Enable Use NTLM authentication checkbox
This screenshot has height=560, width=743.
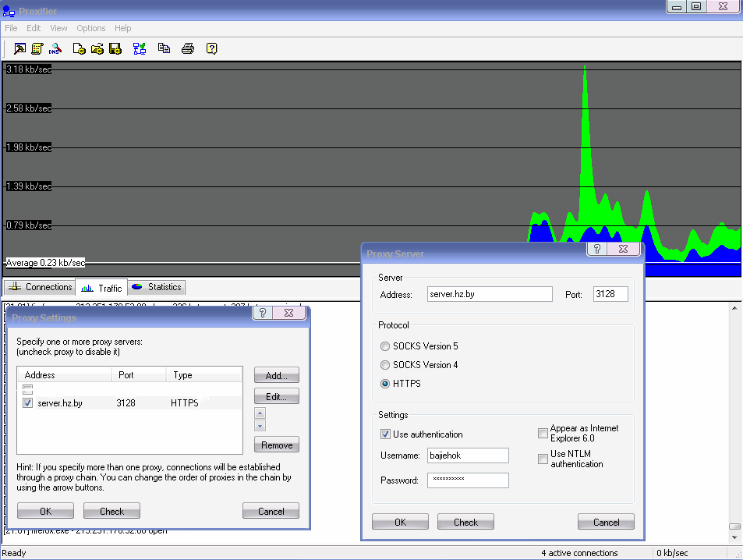543,459
